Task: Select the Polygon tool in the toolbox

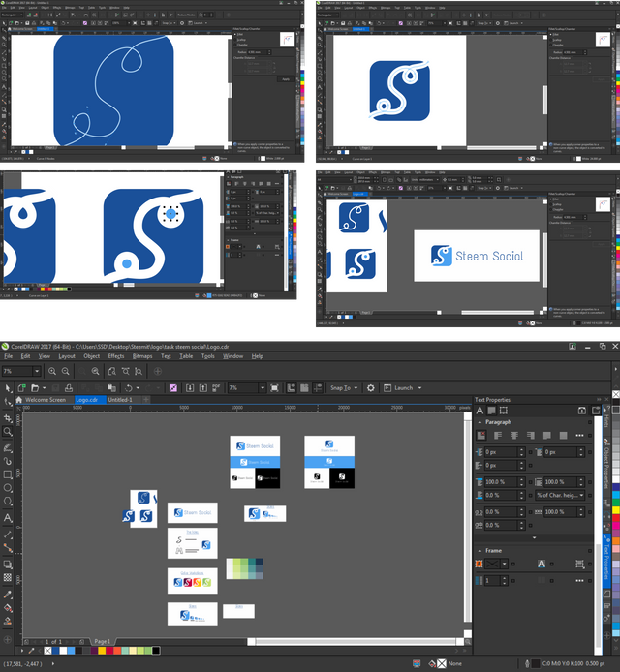Action: point(8,501)
